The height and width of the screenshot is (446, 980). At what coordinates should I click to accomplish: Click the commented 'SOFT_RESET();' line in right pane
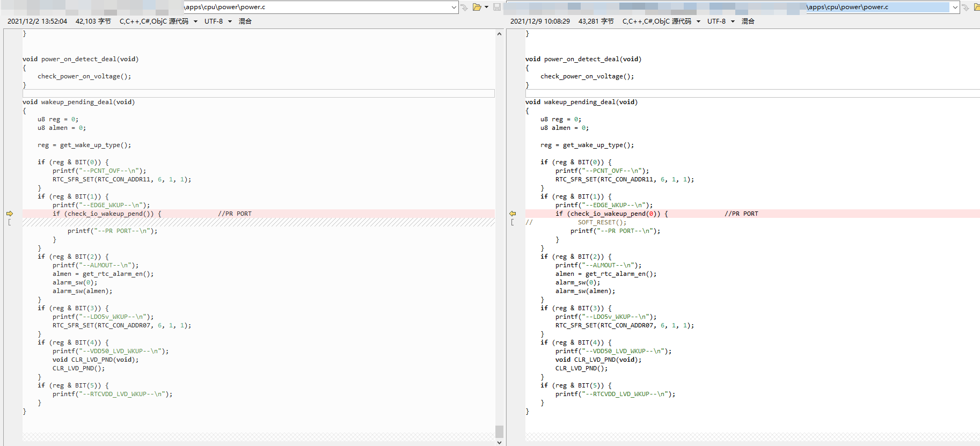click(602, 222)
